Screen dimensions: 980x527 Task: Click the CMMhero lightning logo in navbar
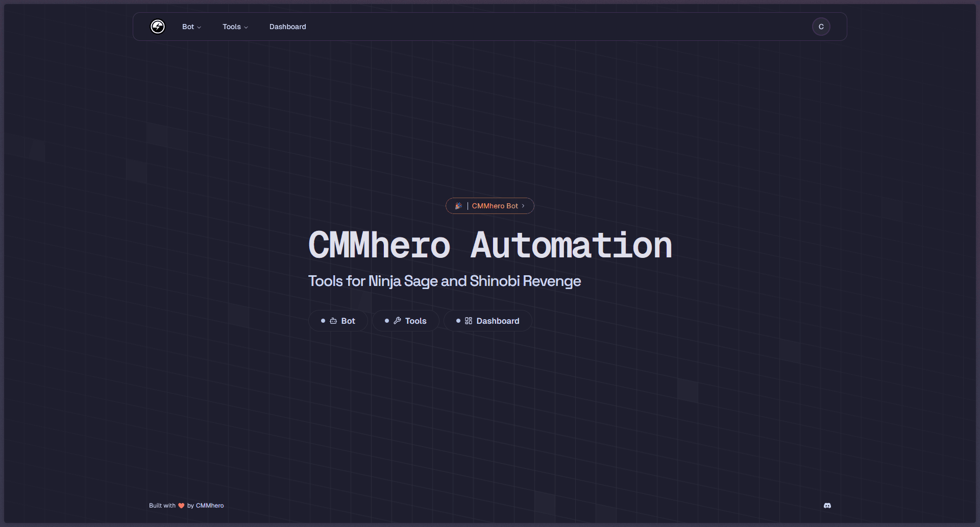tap(158, 27)
